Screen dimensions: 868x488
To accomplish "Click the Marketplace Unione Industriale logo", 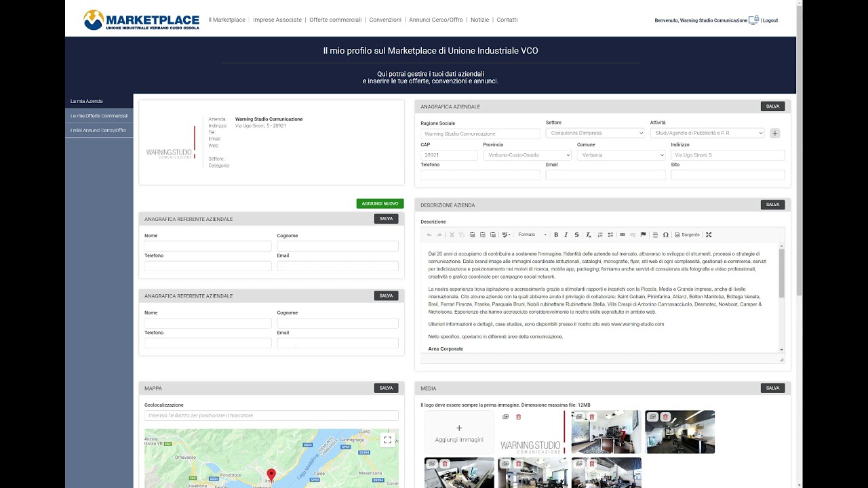I will pos(141,20).
